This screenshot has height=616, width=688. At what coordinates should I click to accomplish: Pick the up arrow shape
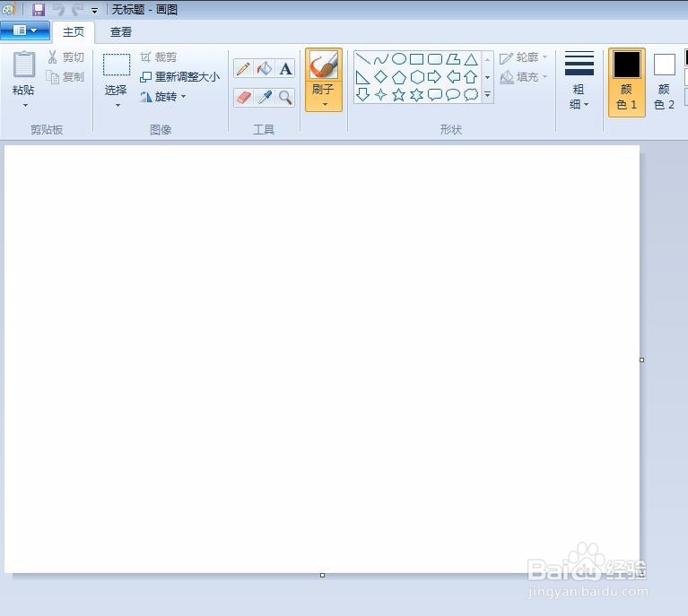(x=471, y=77)
